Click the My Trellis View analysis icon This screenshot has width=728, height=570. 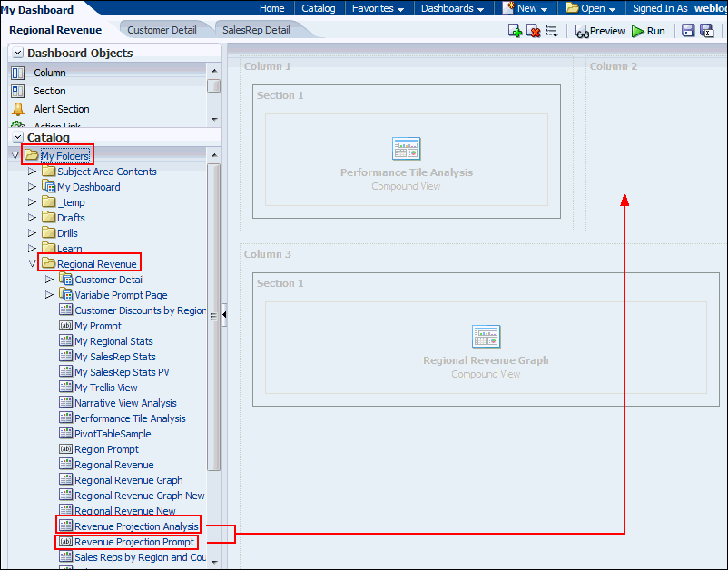66,387
